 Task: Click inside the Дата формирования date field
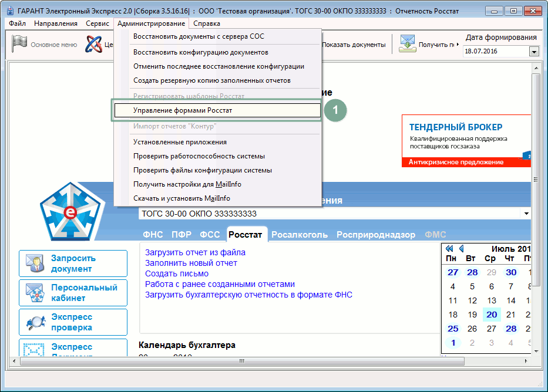coord(496,51)
